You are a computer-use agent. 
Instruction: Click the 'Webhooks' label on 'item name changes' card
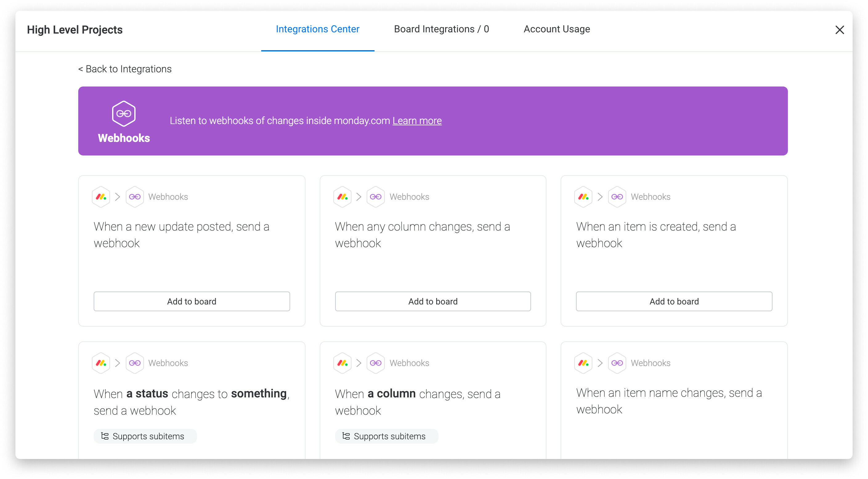coord(650,363)
